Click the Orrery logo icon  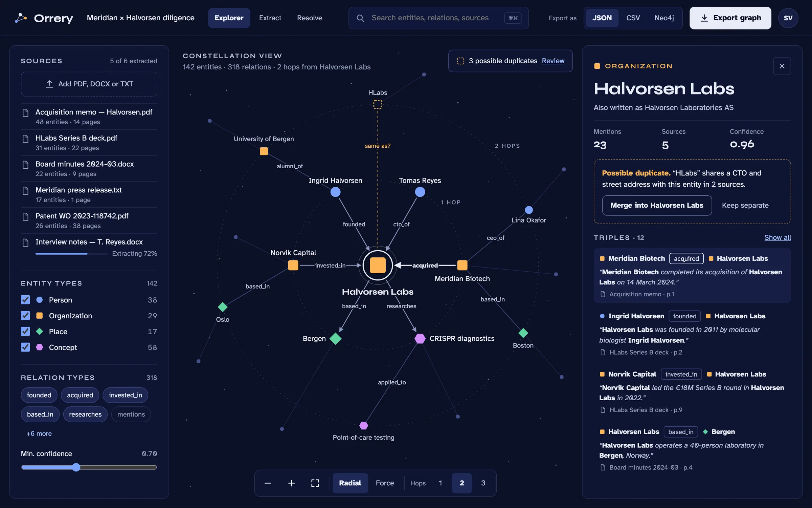coord(21,18)
